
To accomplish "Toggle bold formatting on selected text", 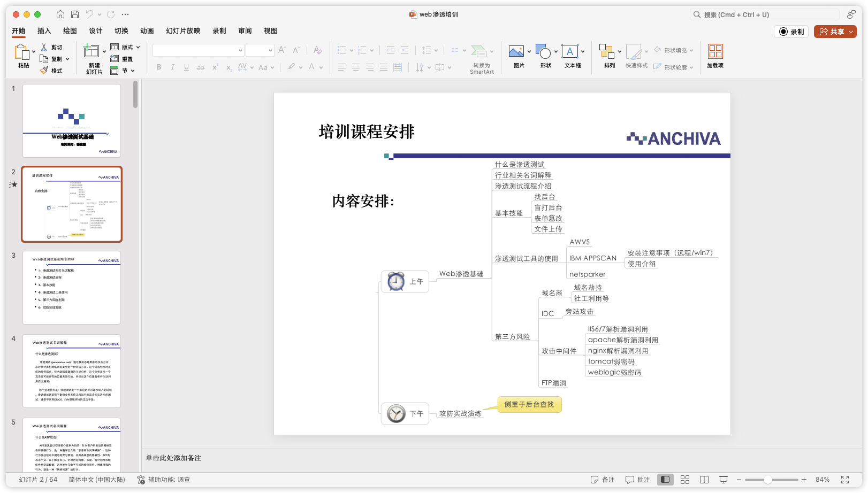I will 158,67.
